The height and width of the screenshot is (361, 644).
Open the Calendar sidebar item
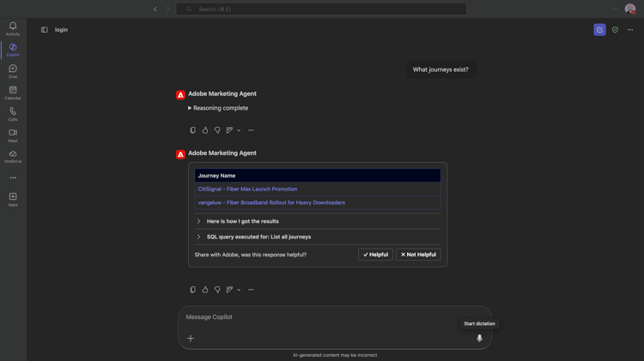click(x=13, y=93)
